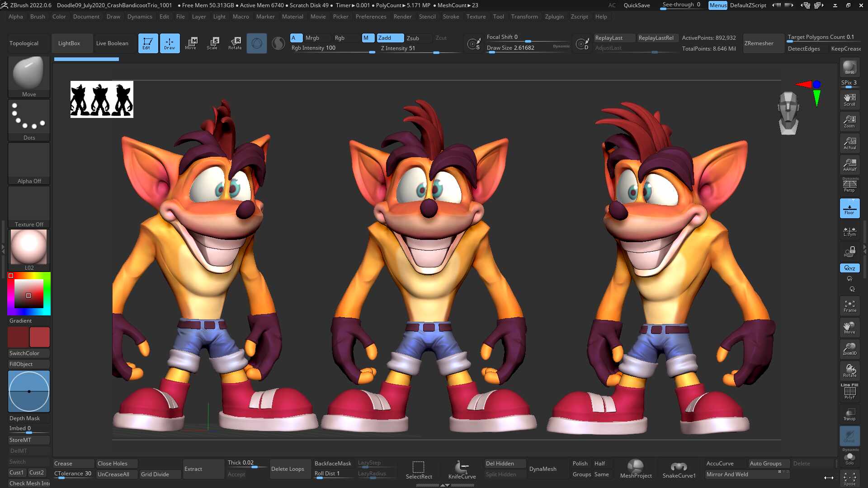Viewport: 868px width, 488px height.
Task: Click the FillObject button
Action: 29,364
